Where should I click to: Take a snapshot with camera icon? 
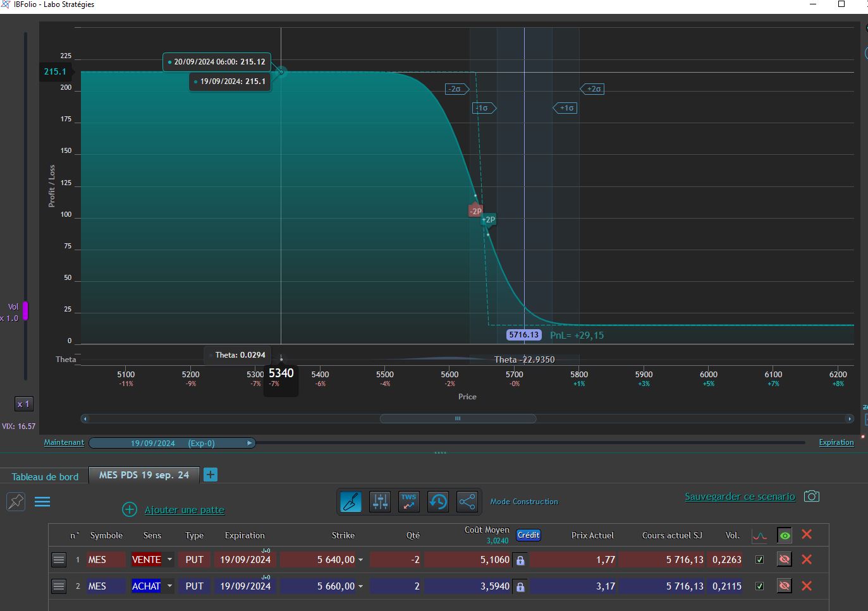(x=812, y=496)
